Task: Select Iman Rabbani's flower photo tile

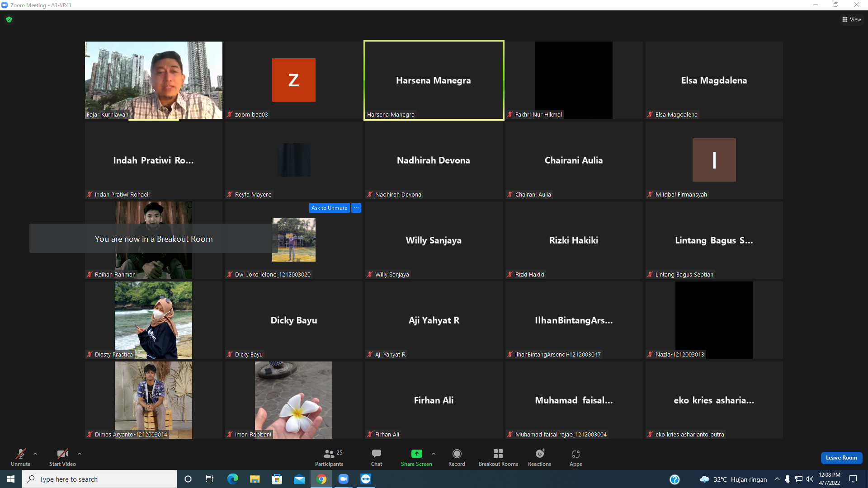Action: coord(293,400)
